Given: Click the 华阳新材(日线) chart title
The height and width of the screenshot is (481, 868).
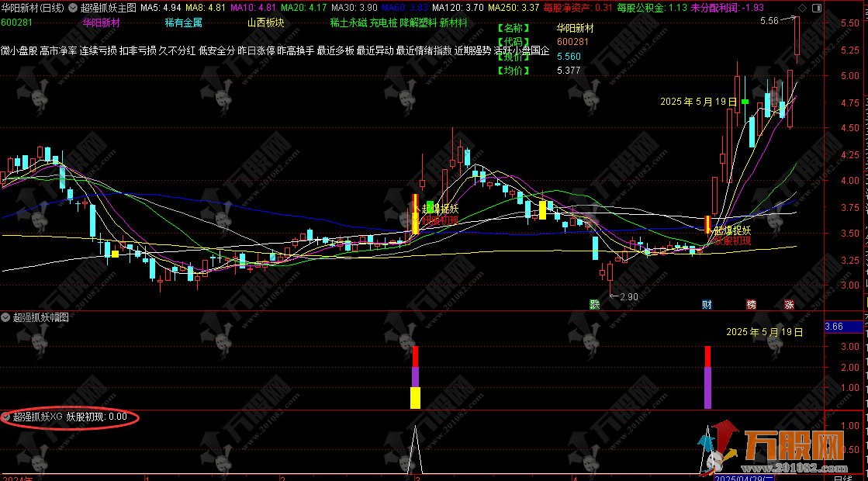Looking at the screenshot, I should (32, 8).
